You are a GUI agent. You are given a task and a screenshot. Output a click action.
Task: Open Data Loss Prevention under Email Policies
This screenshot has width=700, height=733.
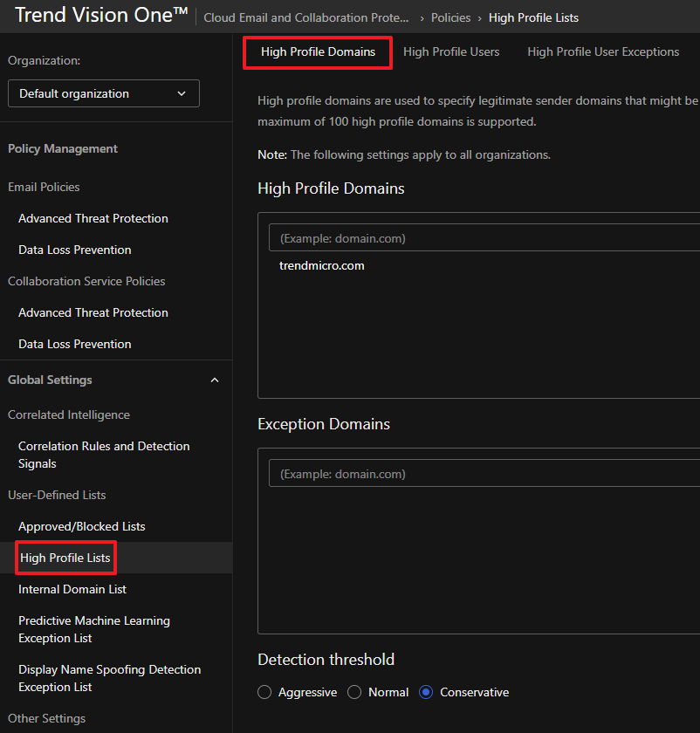pyautogui.click(x=75, y=250)
